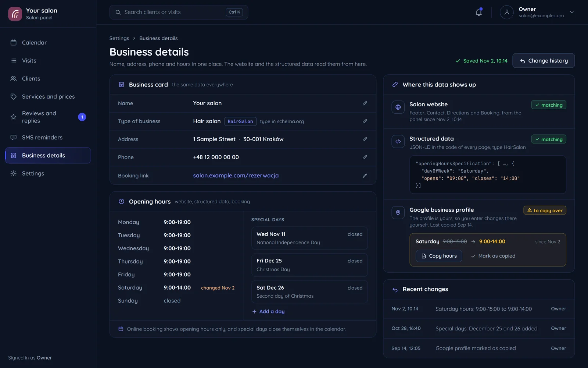Click Mark as copied

(493, 256)
